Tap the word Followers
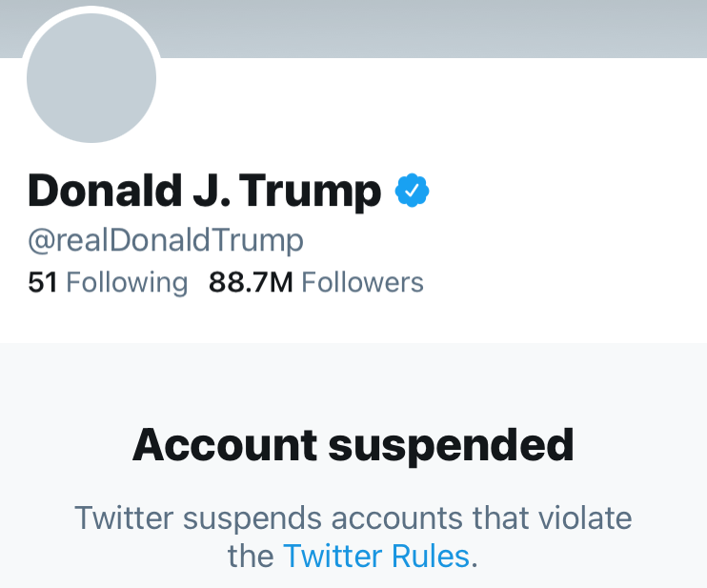Image resolution: width=707 pixels, height=588 pixels. pyautogui.click(x=363, y=283)
